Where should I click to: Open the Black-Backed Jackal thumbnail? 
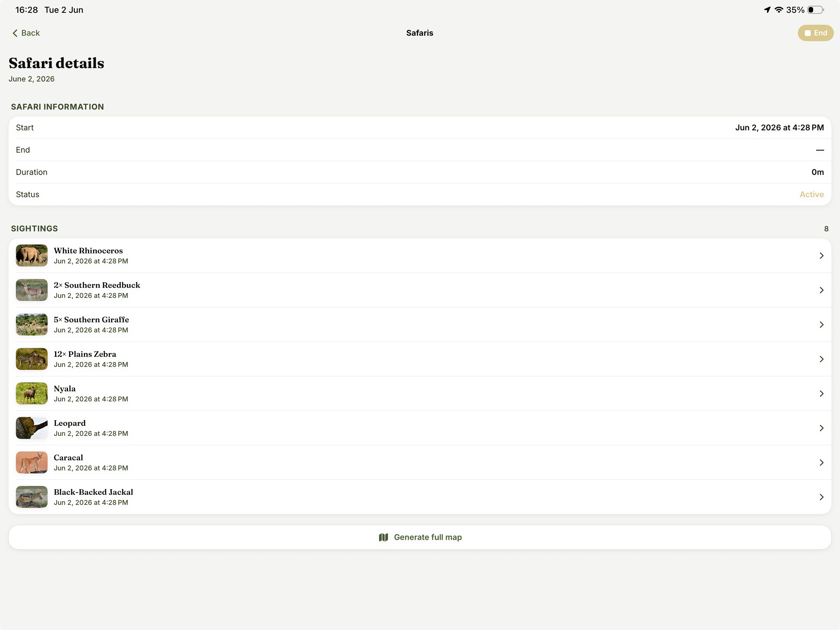[31, 497]
